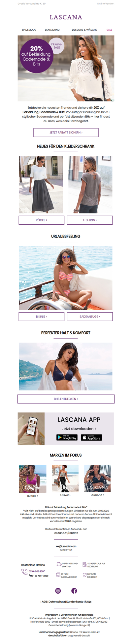The height and width of the screenshot is (644, 132).
Task: Click BHS ENTDECKEN button
Action: point(66,399)
